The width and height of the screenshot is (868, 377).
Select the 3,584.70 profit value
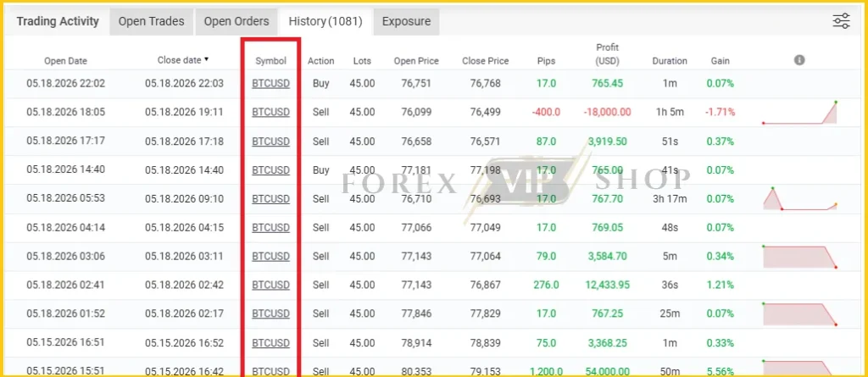(607, 257)
